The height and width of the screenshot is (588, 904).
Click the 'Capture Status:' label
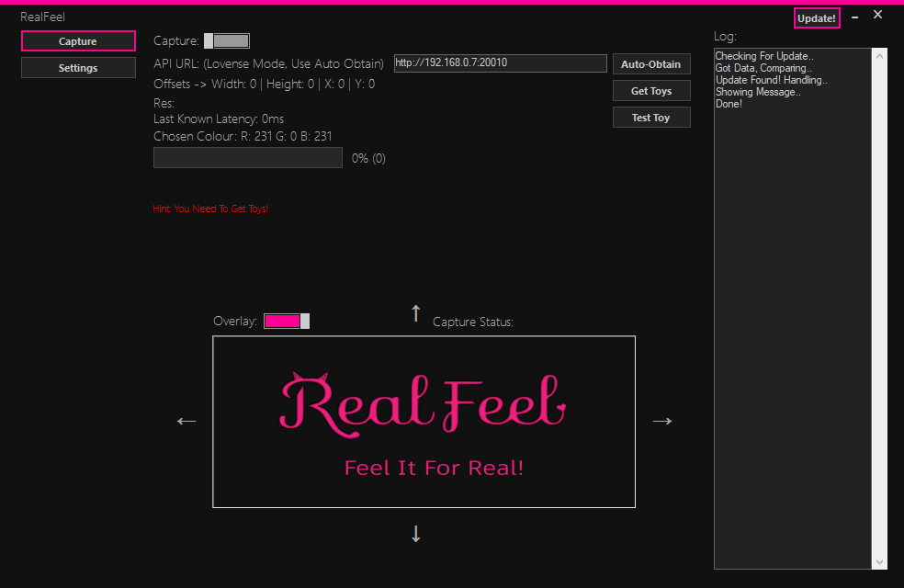coord(473,322)
